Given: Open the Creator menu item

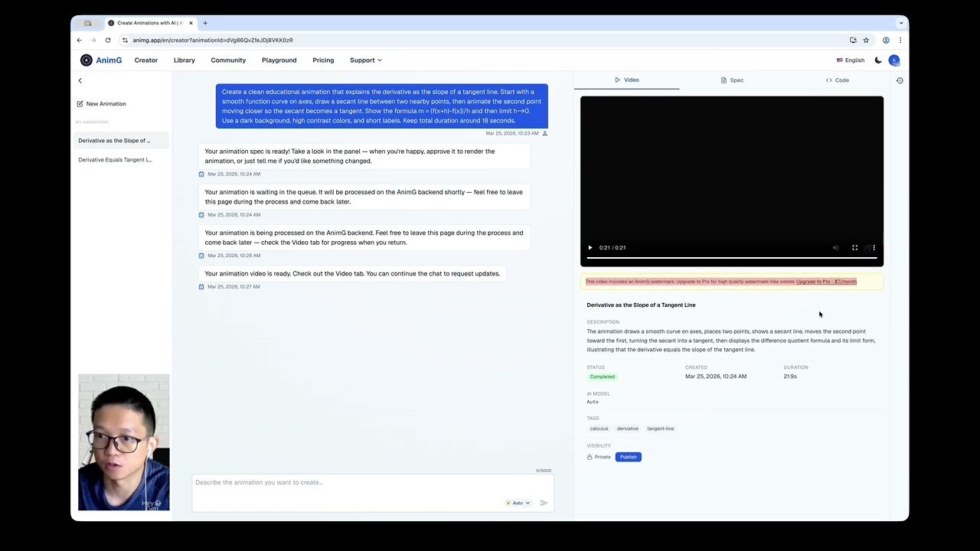Looking at the screenshot, I should coord(146,60).
